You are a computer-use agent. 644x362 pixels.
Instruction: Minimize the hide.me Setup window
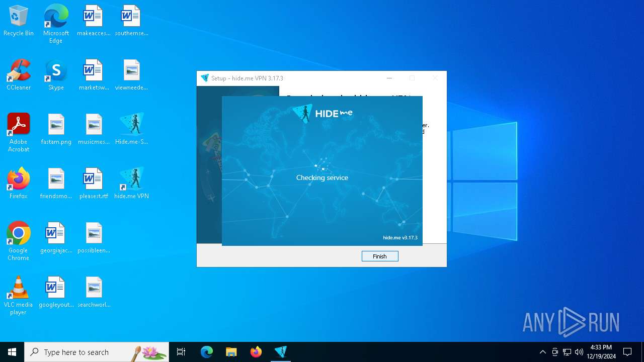(x=389, y=78)
